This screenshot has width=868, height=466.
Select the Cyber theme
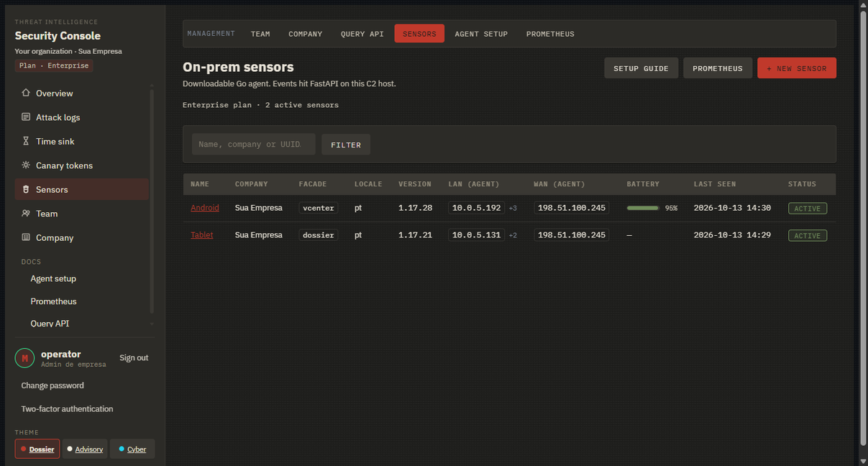(x=132, y=449)
